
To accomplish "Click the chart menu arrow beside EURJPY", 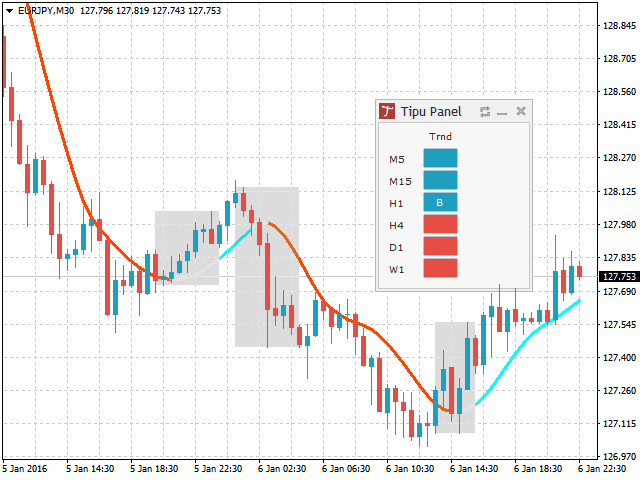I will (8, 9).
